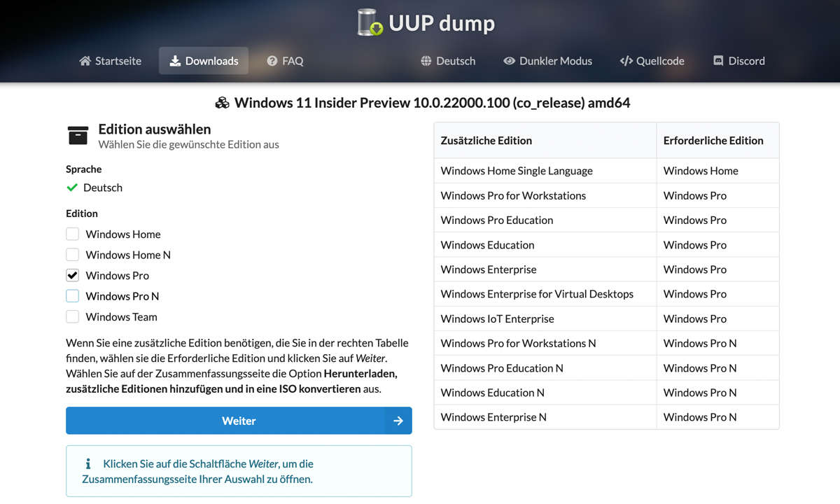Screen dimensions: 840x504
Task: Click the question mark FAQ icon
Action: 272,61
